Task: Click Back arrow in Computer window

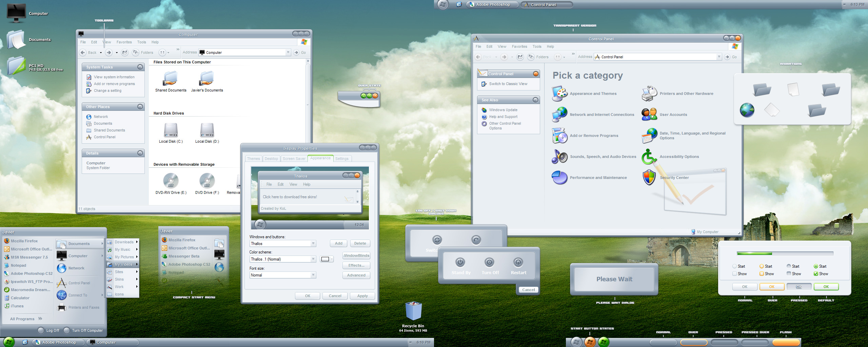Action: coord(83,53)
